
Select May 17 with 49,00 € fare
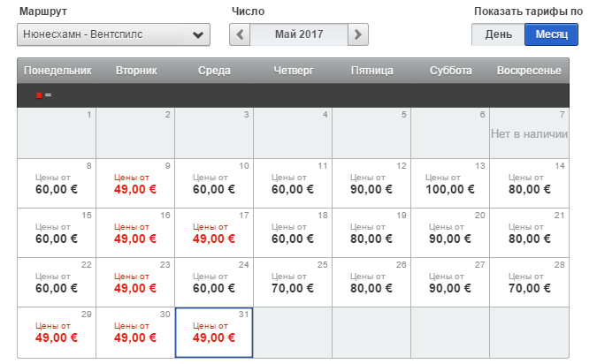(x=214, y=232)
